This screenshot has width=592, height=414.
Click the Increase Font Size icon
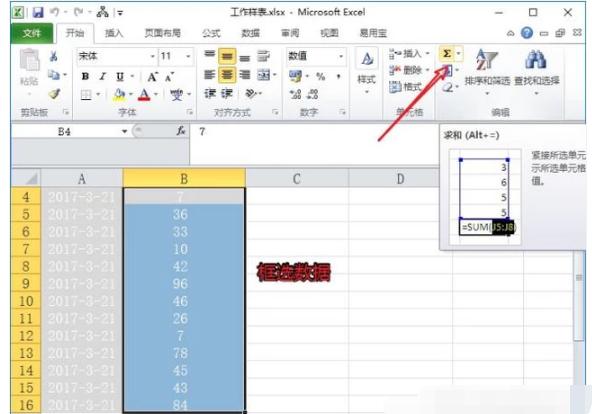[x=153, y=77]
